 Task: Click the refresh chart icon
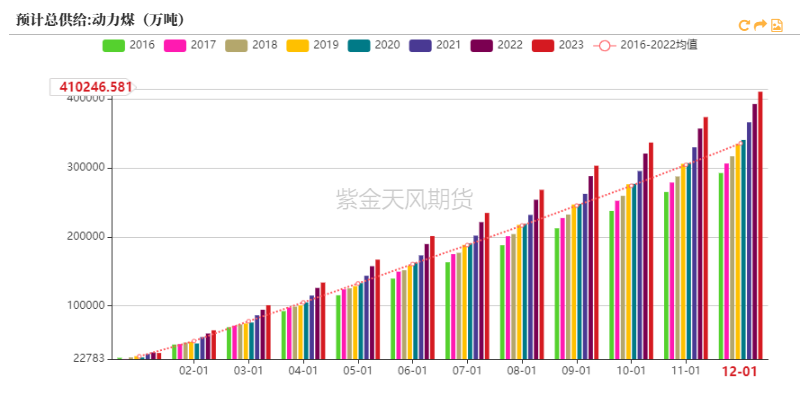click(x=743, y=25)
